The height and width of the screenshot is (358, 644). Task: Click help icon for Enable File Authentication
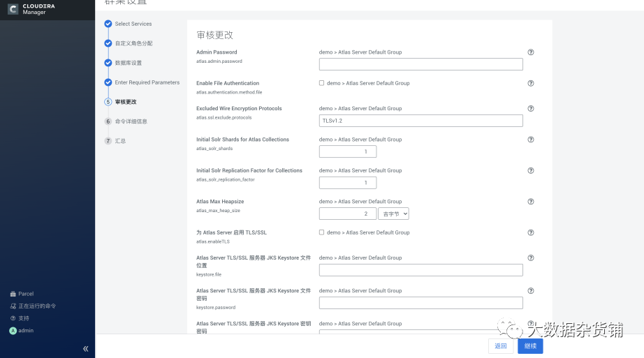tap(531, 83)
